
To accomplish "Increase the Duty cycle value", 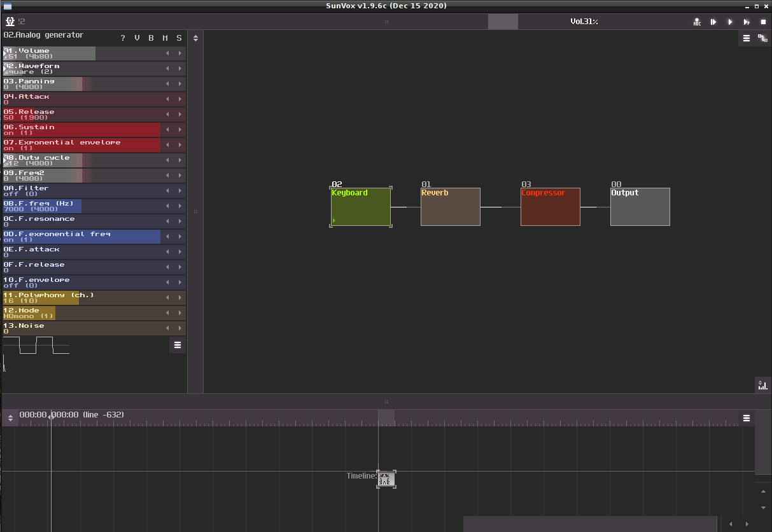I will [x=180, y=160].
